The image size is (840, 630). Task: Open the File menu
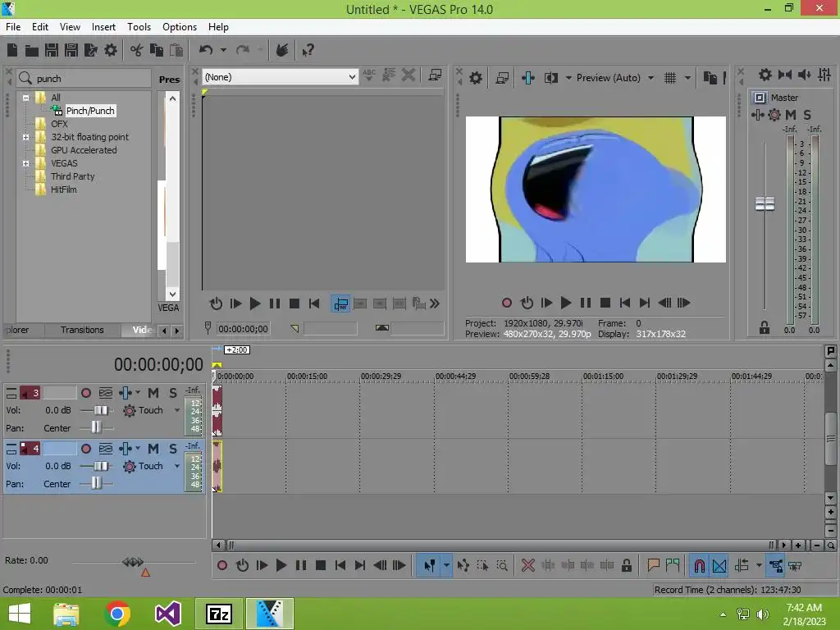(x=13, y=27)
